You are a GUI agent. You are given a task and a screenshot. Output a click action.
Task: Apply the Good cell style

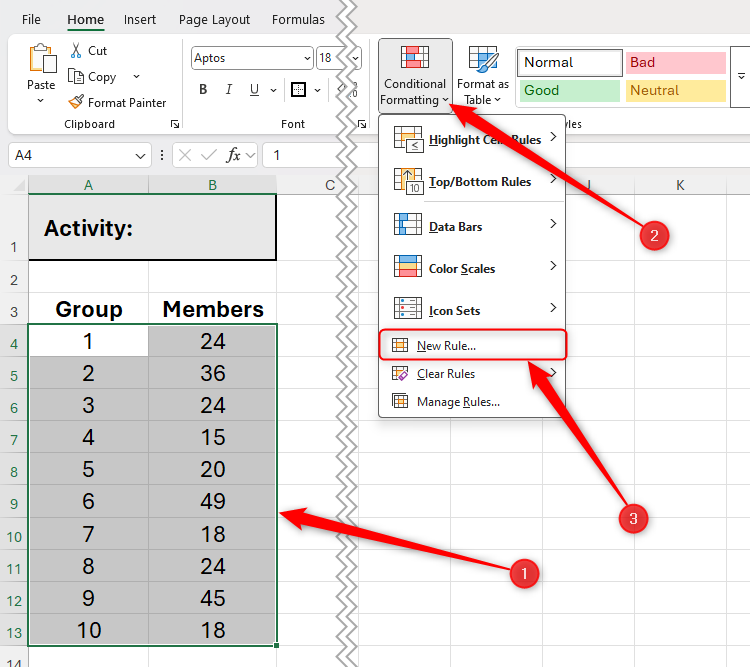coord(568,90)
